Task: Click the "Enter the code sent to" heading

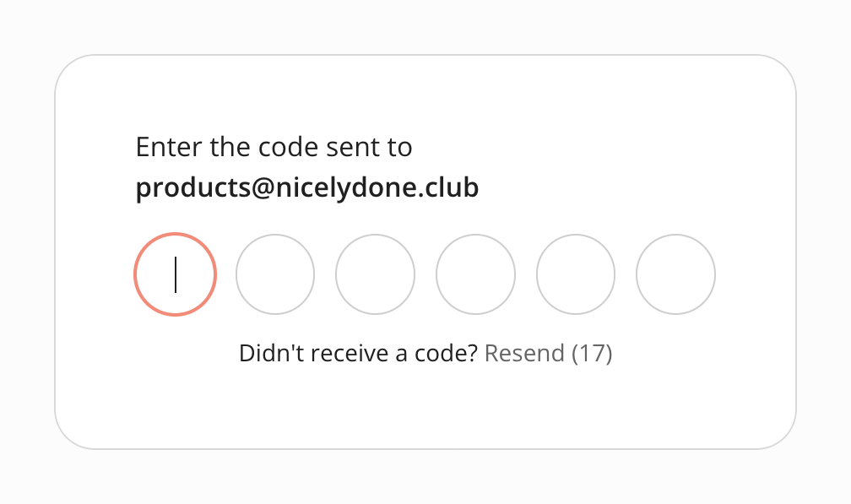Action: pos(274,148)
